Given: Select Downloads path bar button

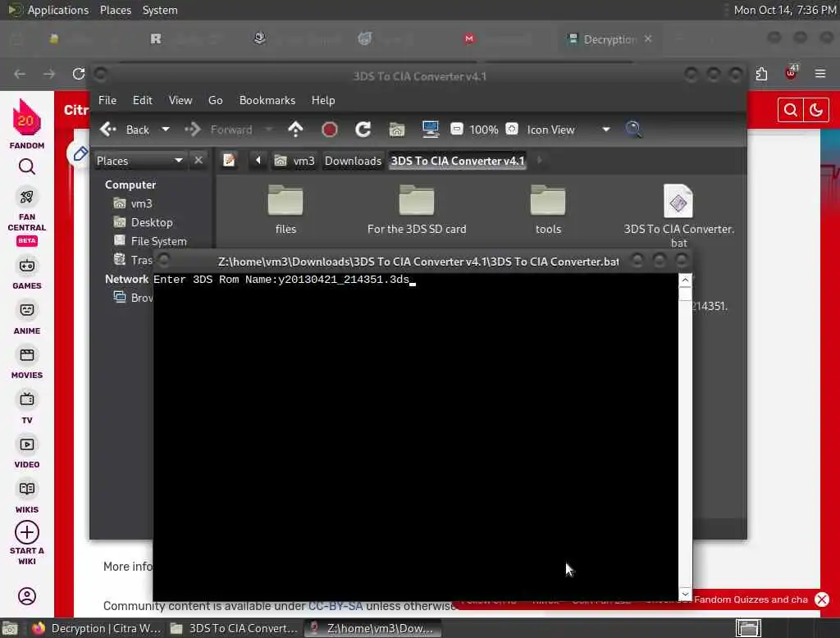Looking at the screenshot, I should pos(353,161).
